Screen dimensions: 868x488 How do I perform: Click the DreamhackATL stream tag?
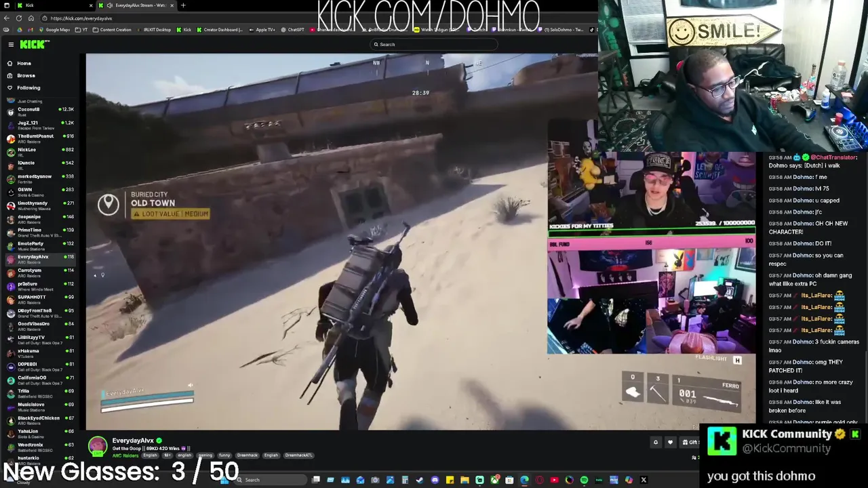click(x=298, y=455)
